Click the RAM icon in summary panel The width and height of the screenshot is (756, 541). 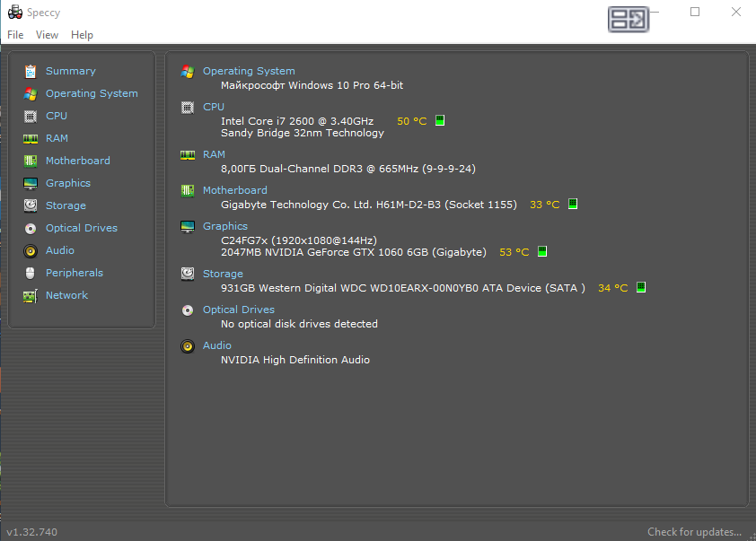pyautogui.click(x=188, y=154)
